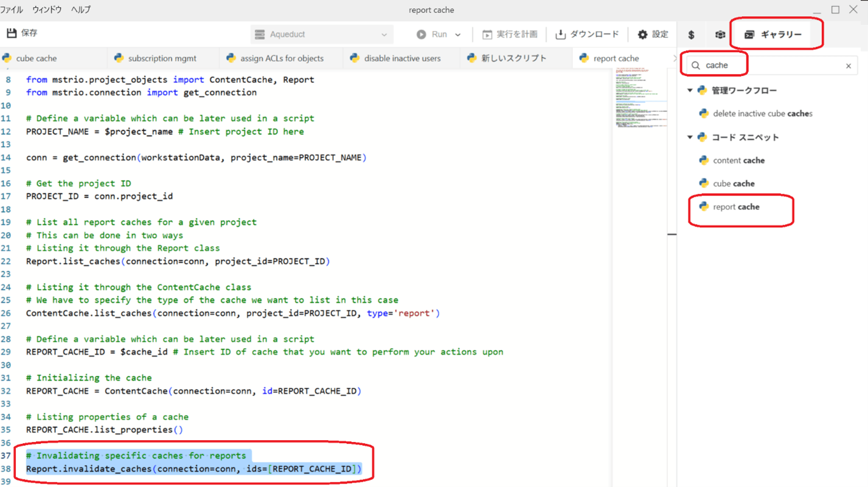Collapse the コード スニペット section

(x=690, y=138)
